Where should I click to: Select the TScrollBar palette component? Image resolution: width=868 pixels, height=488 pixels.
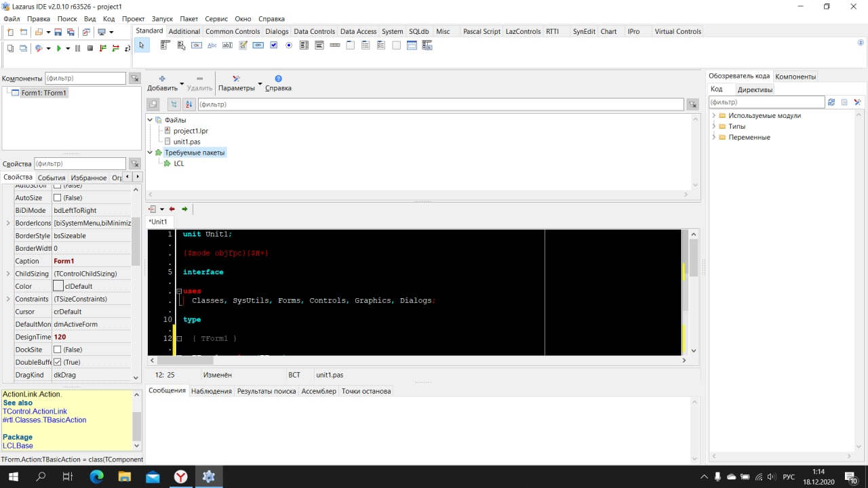[x=335, y=45]
